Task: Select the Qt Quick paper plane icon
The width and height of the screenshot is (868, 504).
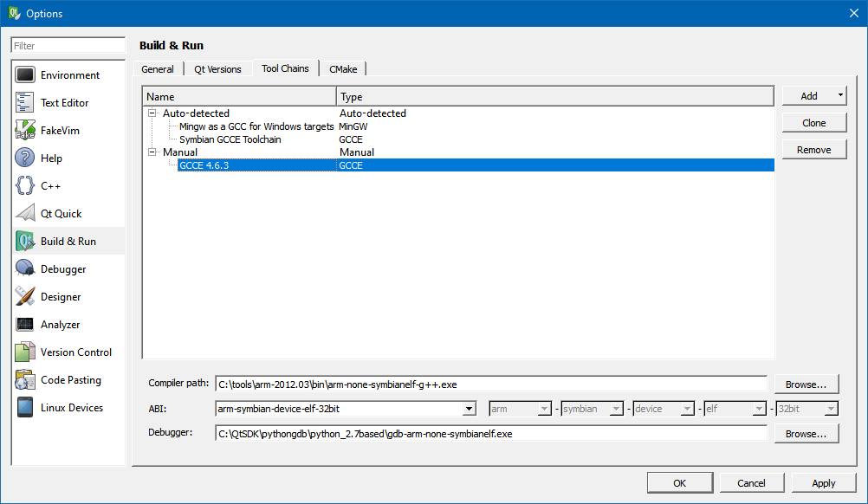Action: [25, 214]
